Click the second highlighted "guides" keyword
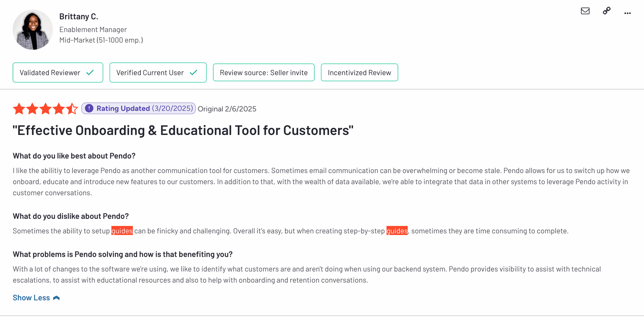Screen dimensions: 644x317 [x=397, y=231]
